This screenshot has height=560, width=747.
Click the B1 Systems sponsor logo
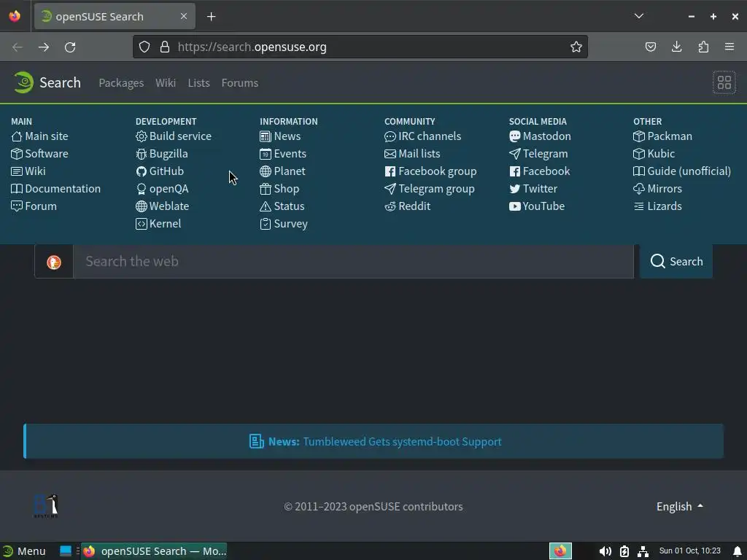tap(46, 506)
